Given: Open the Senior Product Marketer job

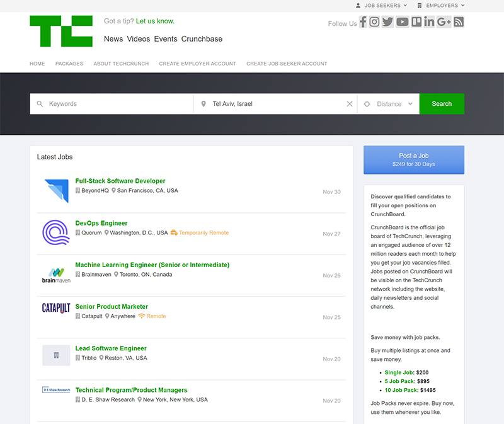Looking at the screenshot, I should point(112,307).
